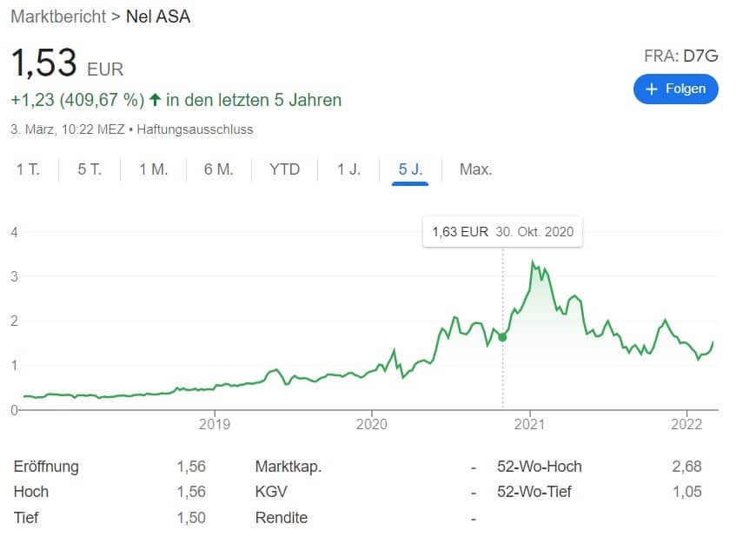Viewport: 756px width, 550px height.
Task: Select the active 5 J. tab
Action: pos(410,169)
